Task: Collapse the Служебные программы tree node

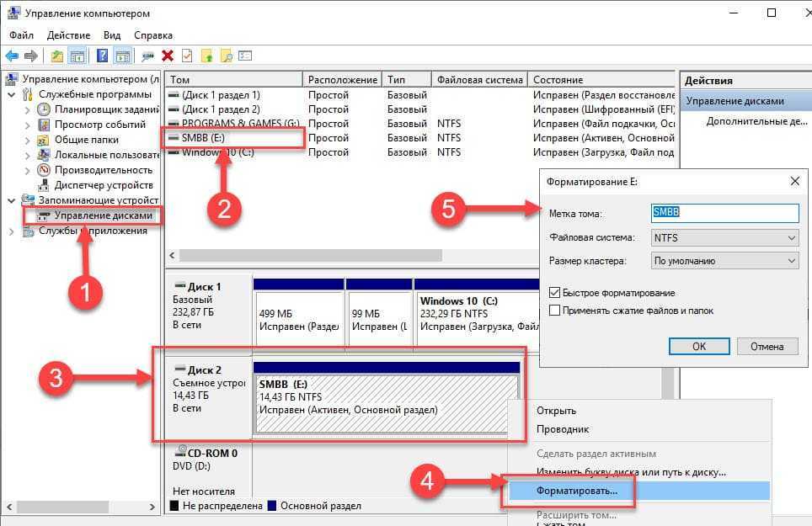Action: point(12,94)
